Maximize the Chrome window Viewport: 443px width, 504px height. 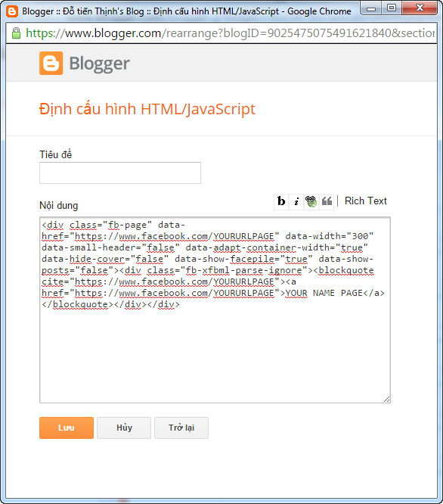pos(392,8)
